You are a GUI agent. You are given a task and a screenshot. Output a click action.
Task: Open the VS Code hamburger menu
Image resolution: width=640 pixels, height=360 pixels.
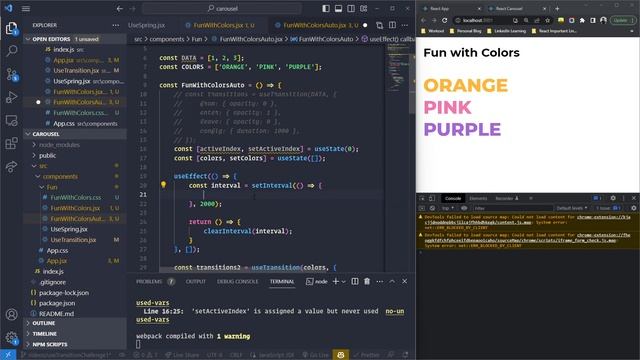click(x=26, y=8)
